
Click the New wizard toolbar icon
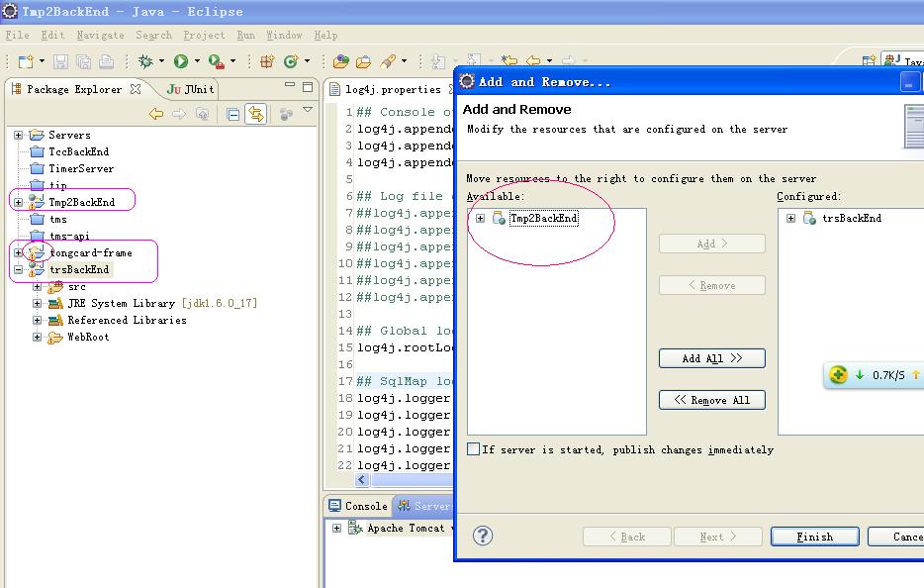(x=26, y=61)
